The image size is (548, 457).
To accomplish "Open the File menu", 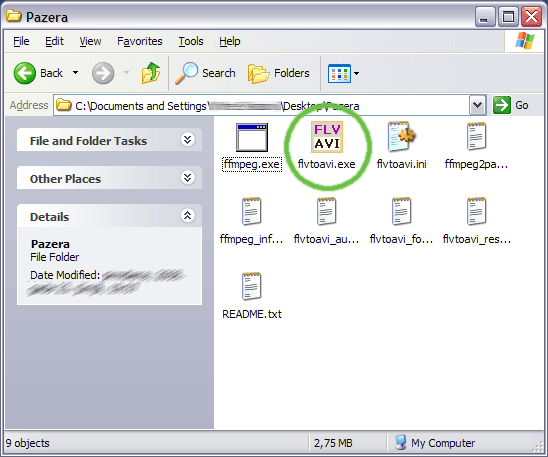I will (21, 41).
